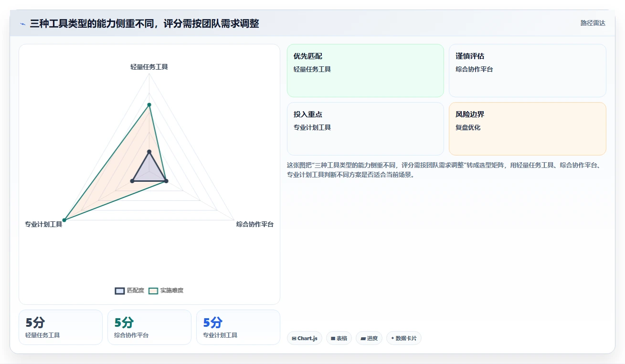The height and width of the screenshot is (364, 625).
Task: Click the lightning icon beside the title
Action: coord(23,24)
